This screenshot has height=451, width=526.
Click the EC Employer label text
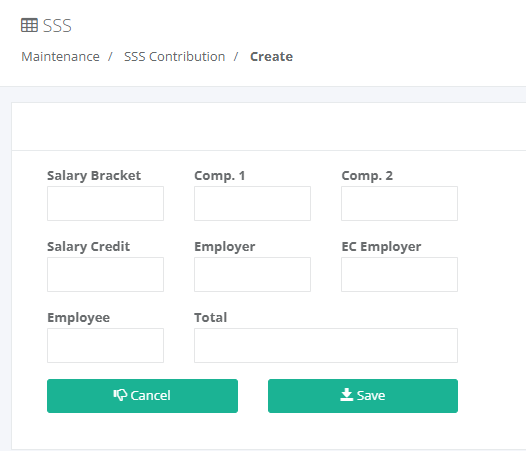(381, 247)
